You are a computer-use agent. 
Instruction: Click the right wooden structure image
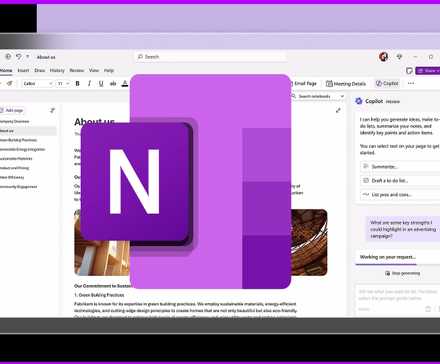coord(309,242)
